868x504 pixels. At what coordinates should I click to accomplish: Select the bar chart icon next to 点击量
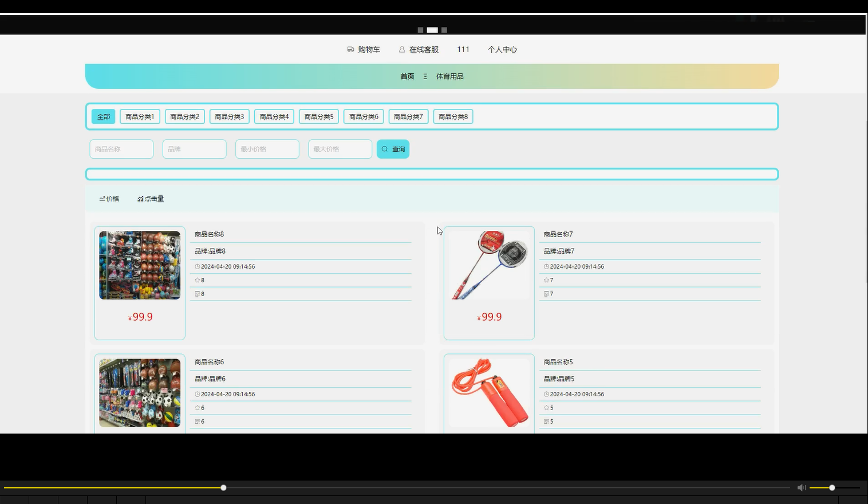[x=140, y=198]
